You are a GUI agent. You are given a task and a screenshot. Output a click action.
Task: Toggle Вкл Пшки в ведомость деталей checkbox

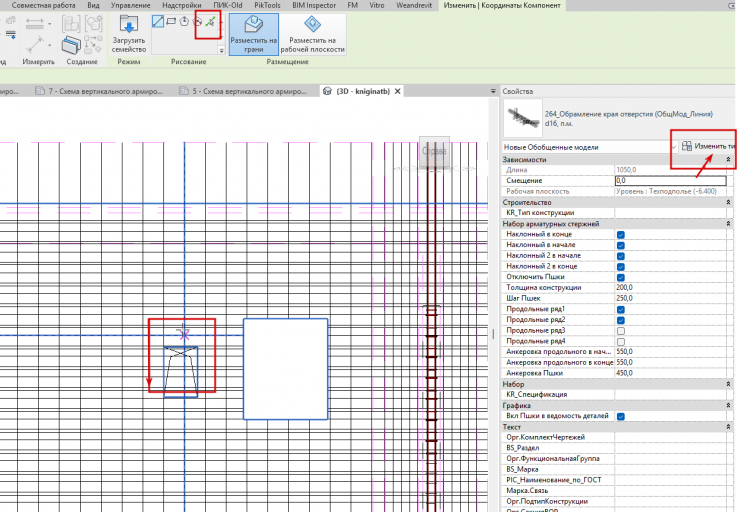point(620,417)
